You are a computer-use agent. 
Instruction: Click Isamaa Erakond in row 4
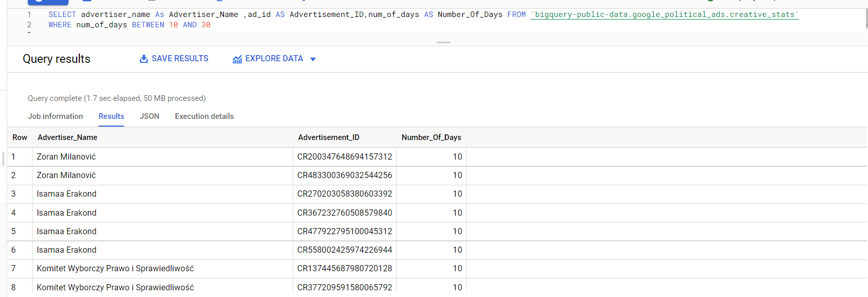66,213
